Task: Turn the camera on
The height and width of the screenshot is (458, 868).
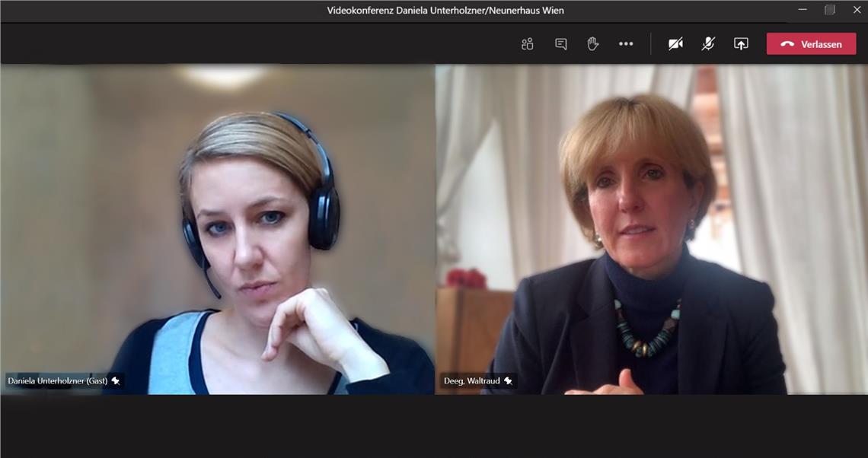Action: (675, 44)
